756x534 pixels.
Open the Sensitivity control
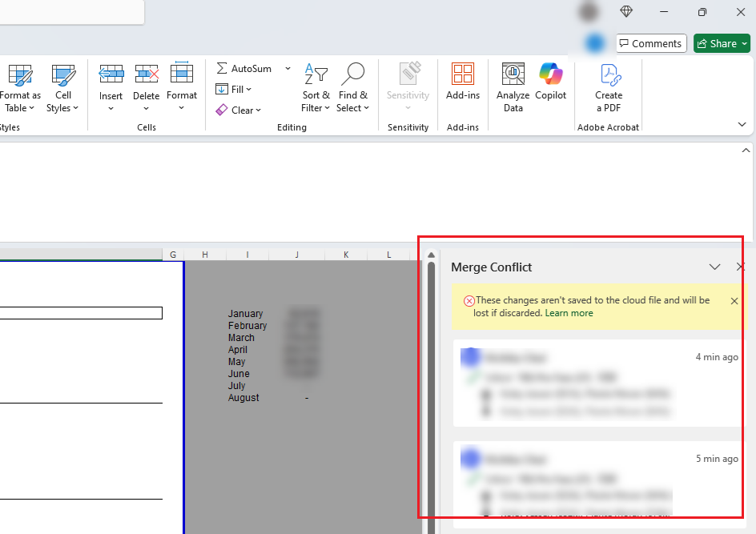point(408,86)
